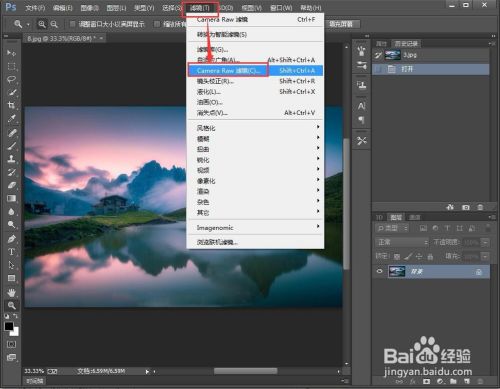Image resolution: width=500 pixels, height=389 pixels.
Task: Toggle Quick Mask mode icon
Action: [x=11, y=344]
